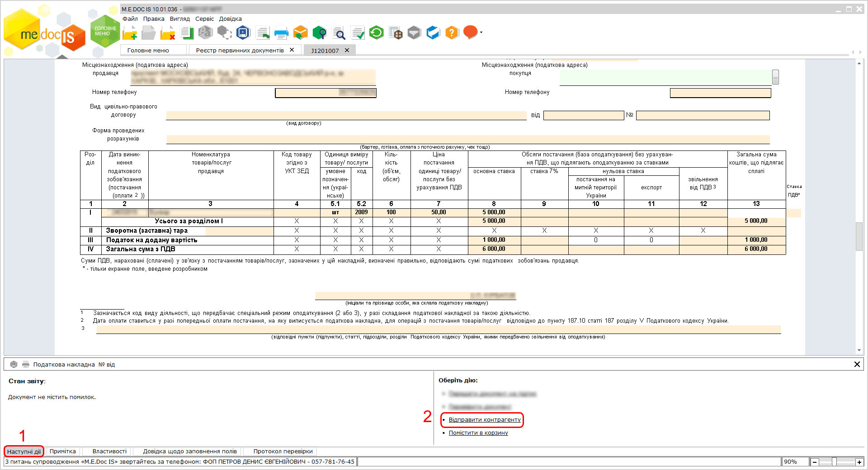Switch to the 'Головне меню' tab
Image resolution: width=868 pixels, height=470 pixels.
tap(153, 50)
